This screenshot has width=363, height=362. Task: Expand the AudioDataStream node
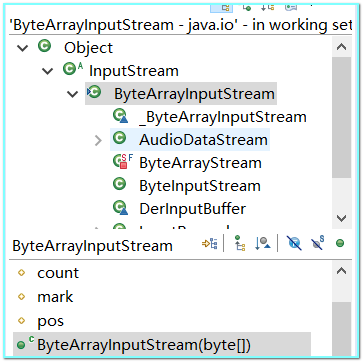point(98,141)
